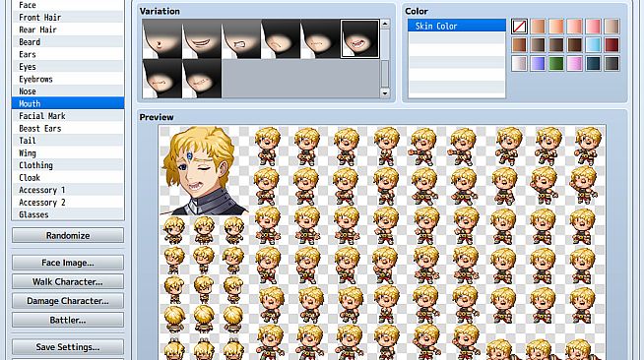Image resolution: width=644 pixels, height=360 pixels.
Task: Click the Variation list scroll-up arrow
Action: pyautogui.click(x=385, y=24)
